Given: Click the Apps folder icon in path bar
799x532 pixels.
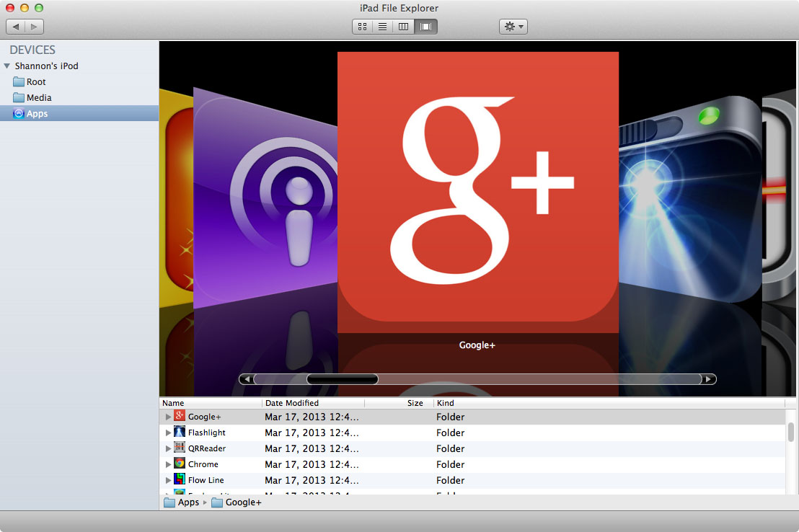Looking at the screenshot, I should point(169,502).
